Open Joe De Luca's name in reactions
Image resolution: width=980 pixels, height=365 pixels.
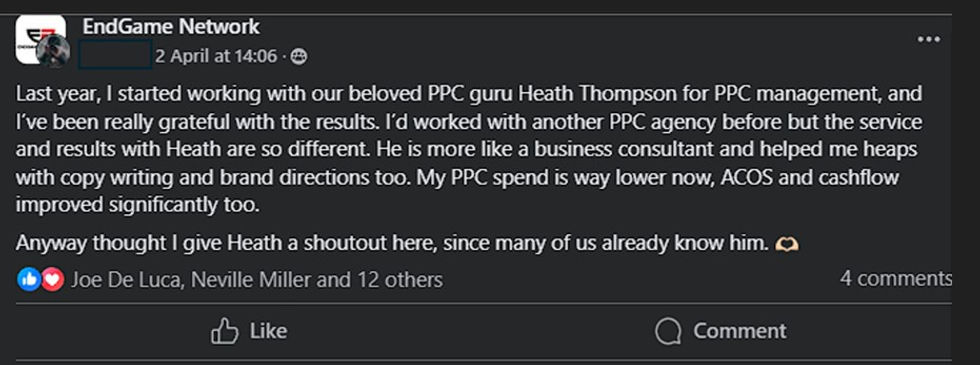[x=127, y=279]
